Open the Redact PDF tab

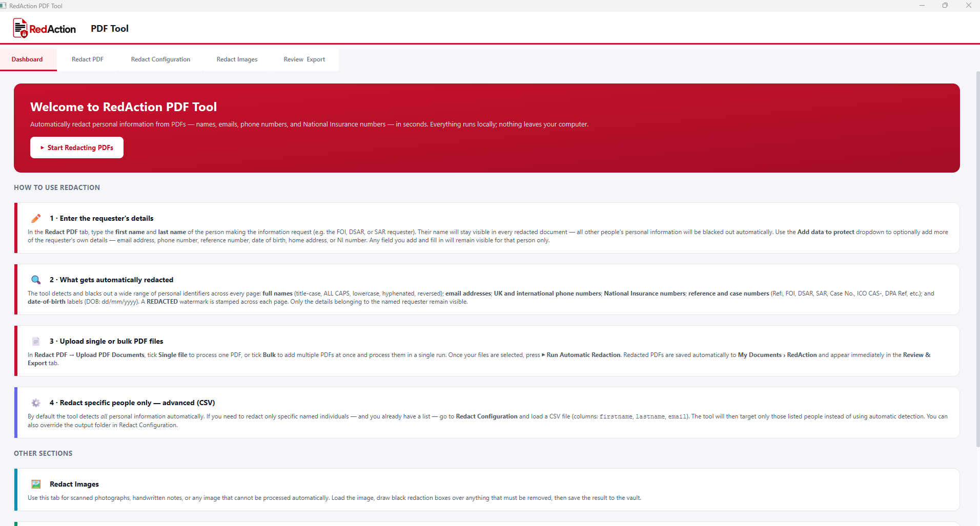point(88,59)
